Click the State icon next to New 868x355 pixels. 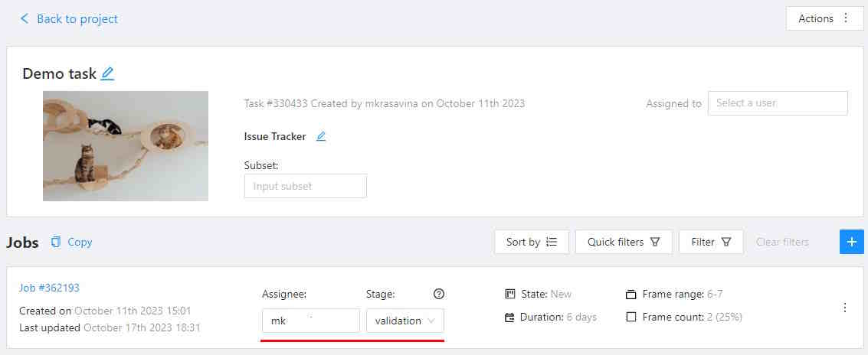[510, 295]
